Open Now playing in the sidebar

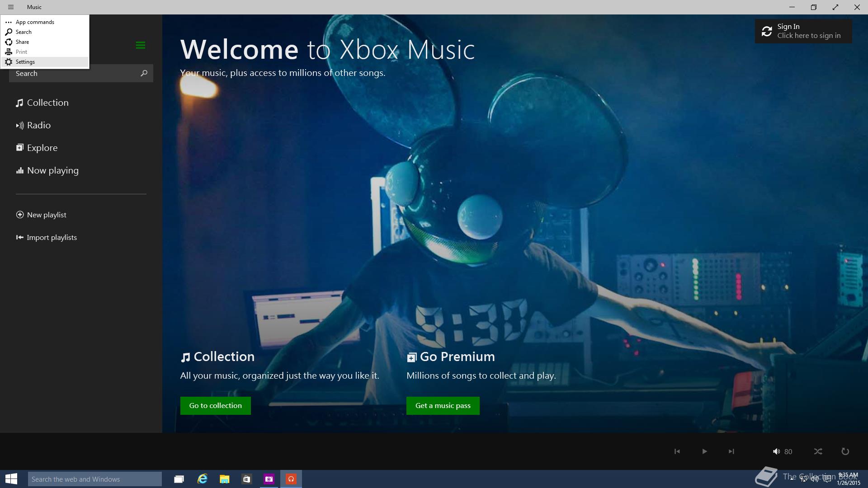pyautogui.click(x=47, y=170)
